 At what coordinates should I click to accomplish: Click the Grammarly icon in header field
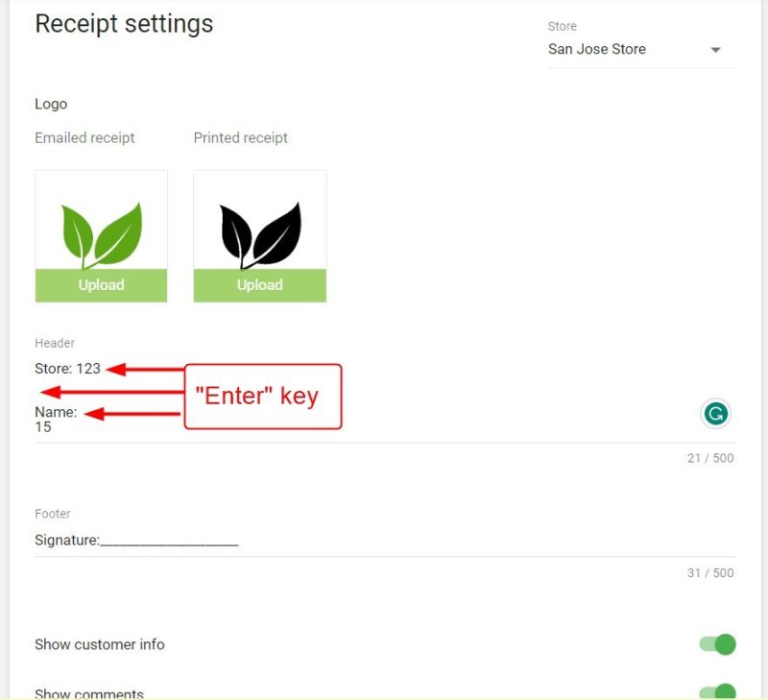click(x=715, y=414)
